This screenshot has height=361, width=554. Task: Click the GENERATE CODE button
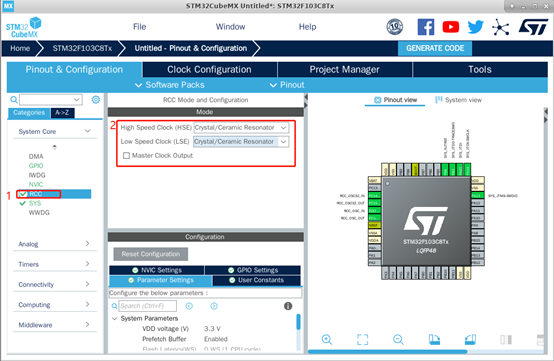tap(435, 48)
